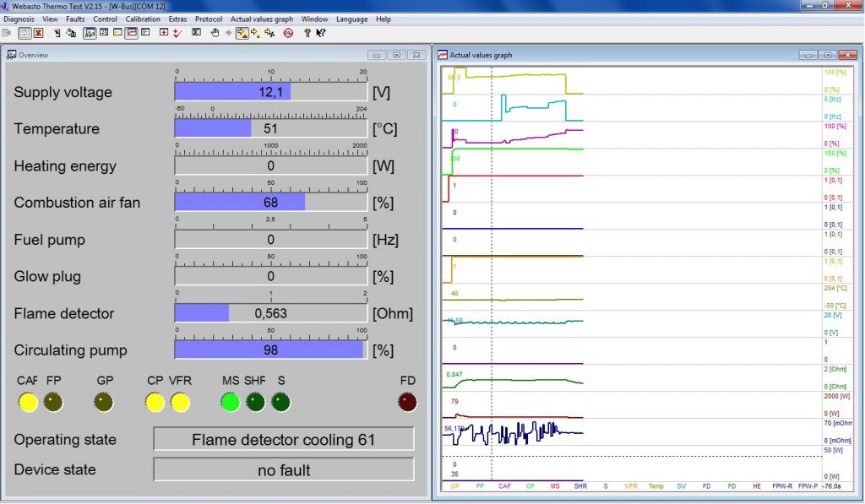Click the actual values graph toolbar icon
This screenshot has height=504, width=865.
(132, 33)
